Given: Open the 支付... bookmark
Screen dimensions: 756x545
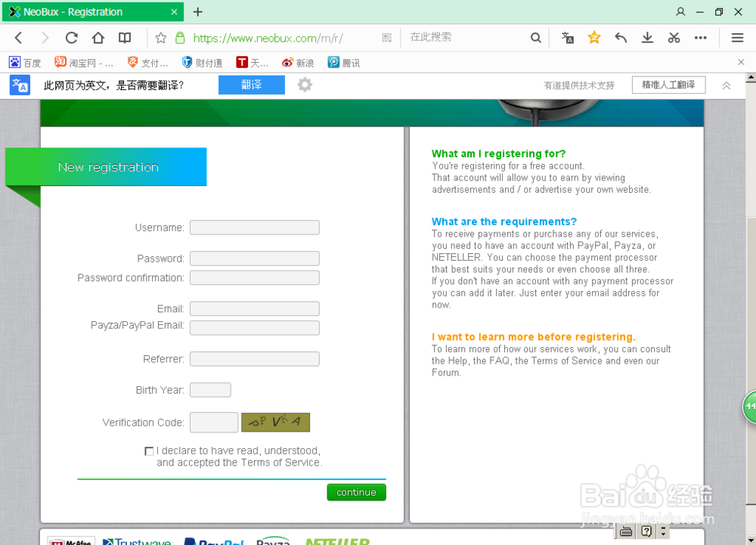Looking at the screenshot, I should click(x=147, y=63).
